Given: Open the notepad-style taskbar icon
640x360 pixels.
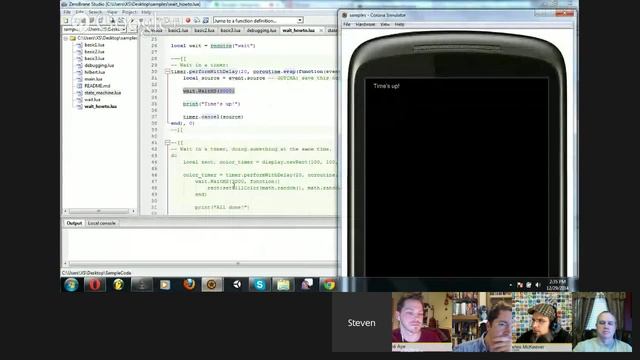Looking at the screenshot, I should [x=283, y=284].
